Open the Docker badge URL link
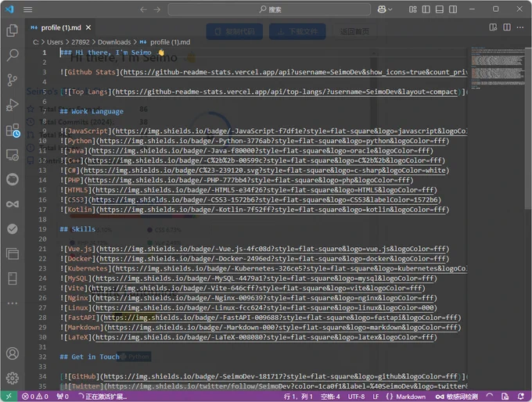This screenshot has width=532, height=402. click(273, 259)
